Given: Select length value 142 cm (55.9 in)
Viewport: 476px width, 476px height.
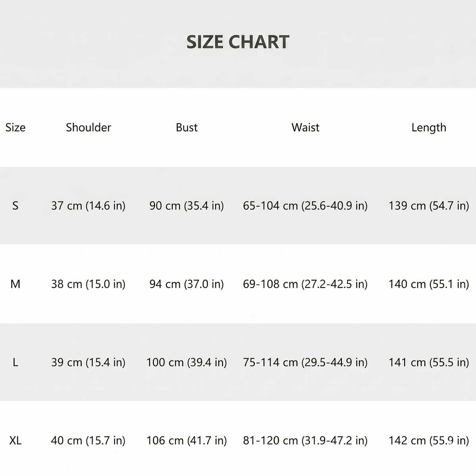Looking at the screenshot, I should [429, 441].
